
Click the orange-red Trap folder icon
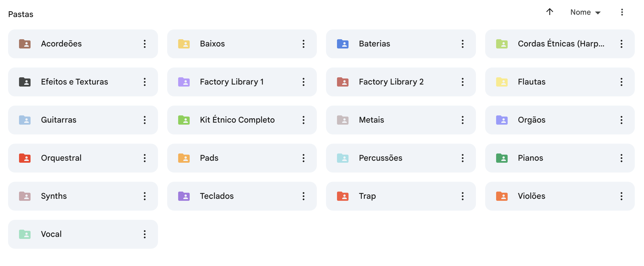tap(342, 196)
